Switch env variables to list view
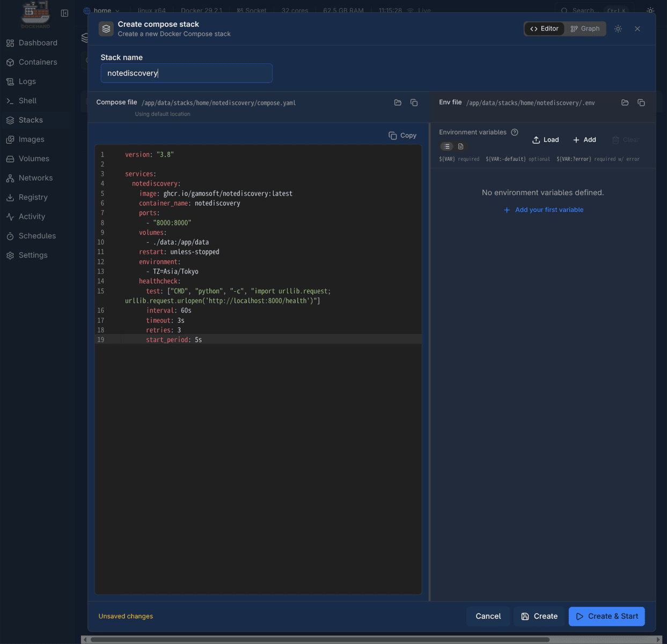The image size is (667, 644). coord(447,146)
